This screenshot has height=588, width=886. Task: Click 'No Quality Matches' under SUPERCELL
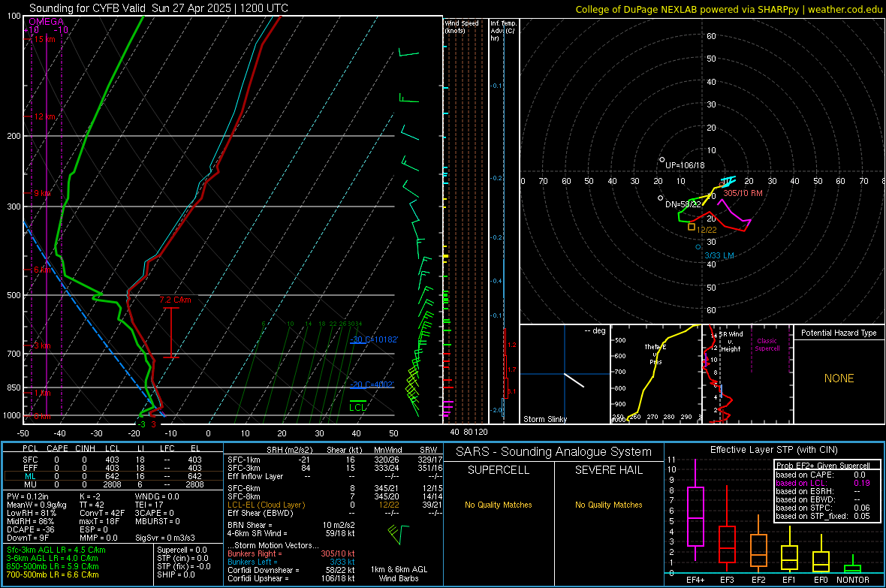point(499,505)
